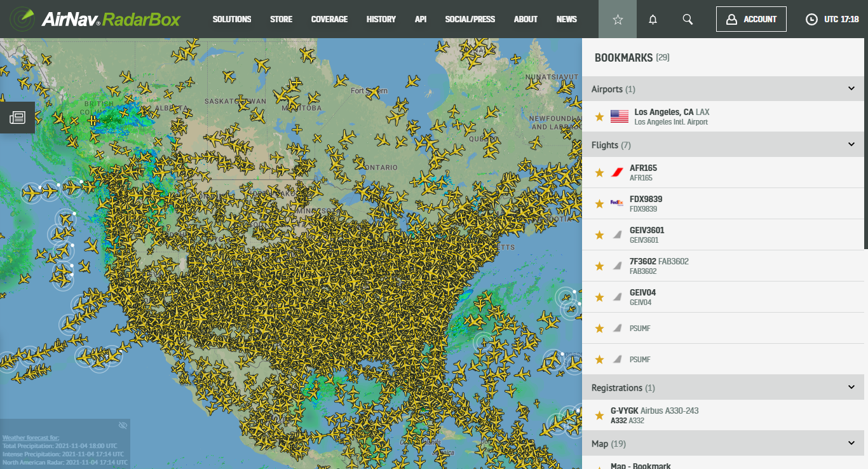The height and width of the screenshot is (469, 868).
Task: Click 'Total Precipitation: 2021-11-04 18:00 UTC' text
Action: point(60,445)
